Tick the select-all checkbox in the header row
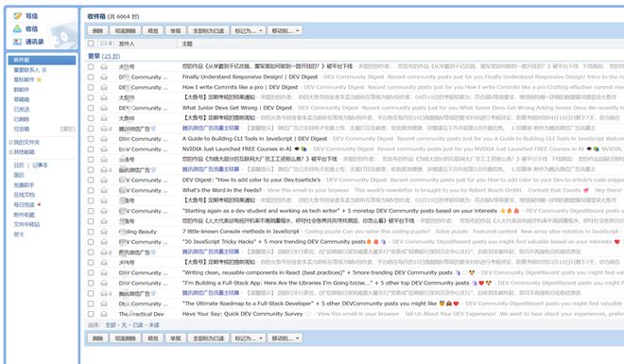Image resolution: width=624 pixels, height=364 pixels. click(91, 43)
